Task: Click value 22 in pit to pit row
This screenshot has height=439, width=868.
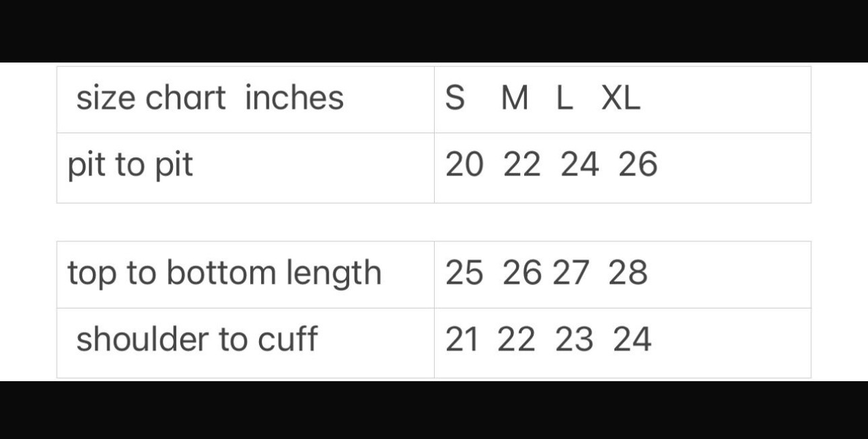Action: (521, 165)
